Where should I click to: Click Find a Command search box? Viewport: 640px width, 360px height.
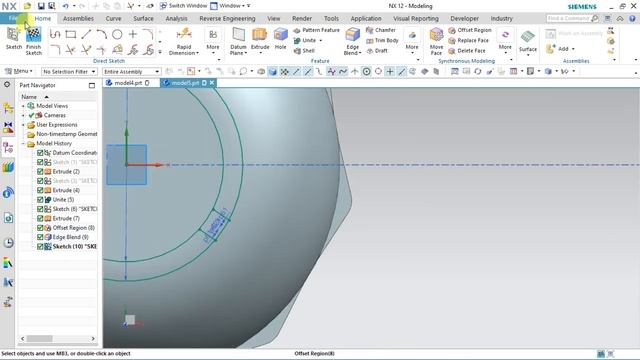(x=568, y=18)
